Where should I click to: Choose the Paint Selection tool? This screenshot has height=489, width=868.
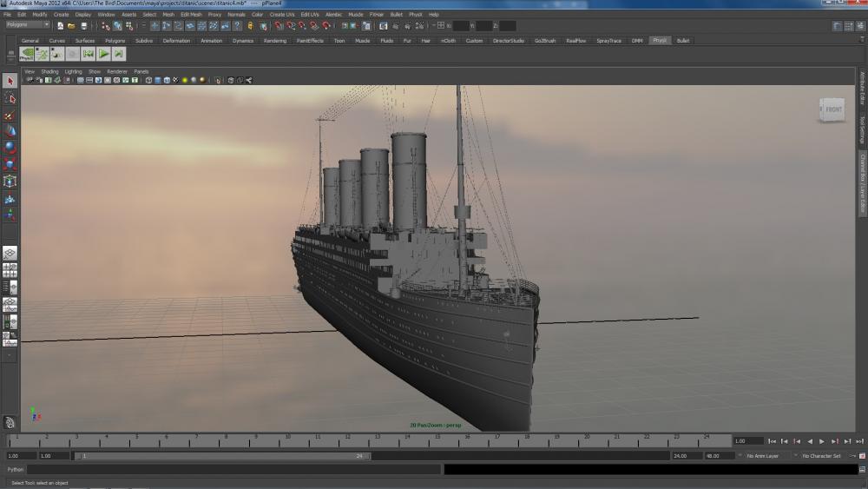(x=10, y=115)
